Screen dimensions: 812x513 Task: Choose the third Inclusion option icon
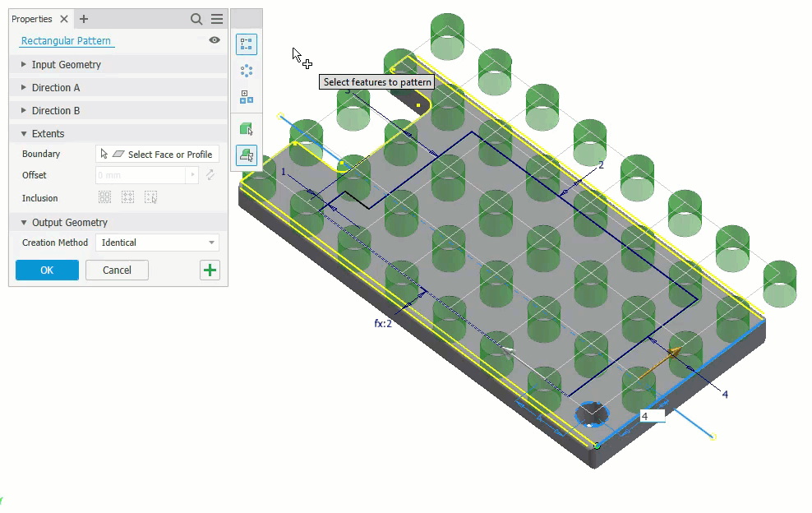coord(150,197)
